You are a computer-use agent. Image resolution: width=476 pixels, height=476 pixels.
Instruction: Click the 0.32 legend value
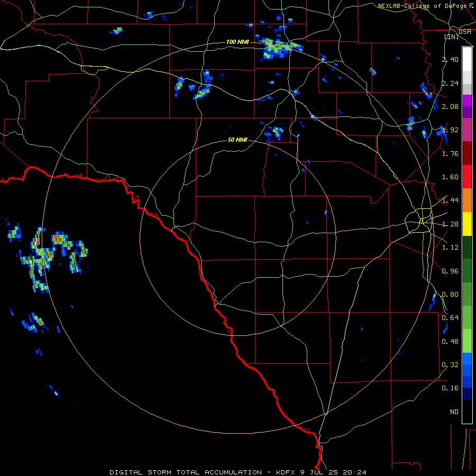point(450,364)
